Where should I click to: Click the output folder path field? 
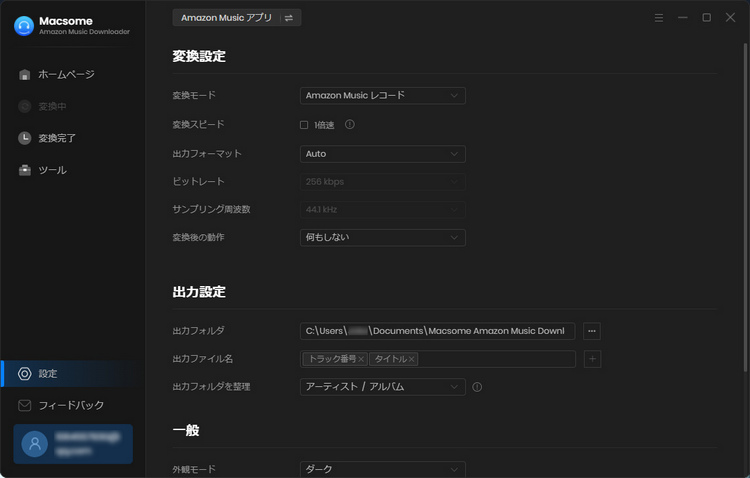(x=437, y=331)
